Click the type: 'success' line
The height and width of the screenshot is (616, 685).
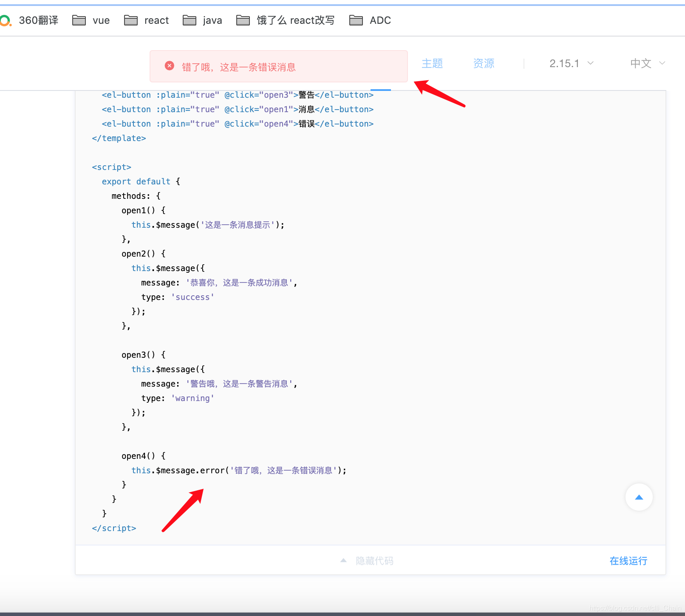coord(178,297)
